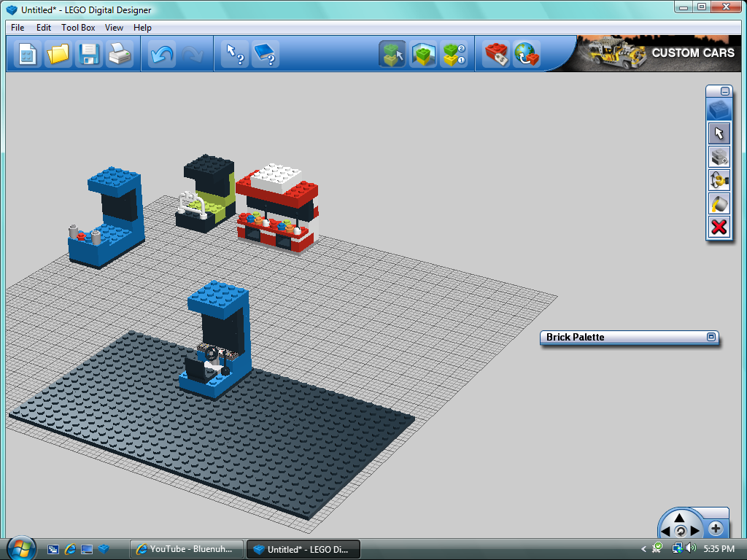Viewport: 747px width, 560px height.
Task: Open Building Guide mode
Action: [454, 54]
